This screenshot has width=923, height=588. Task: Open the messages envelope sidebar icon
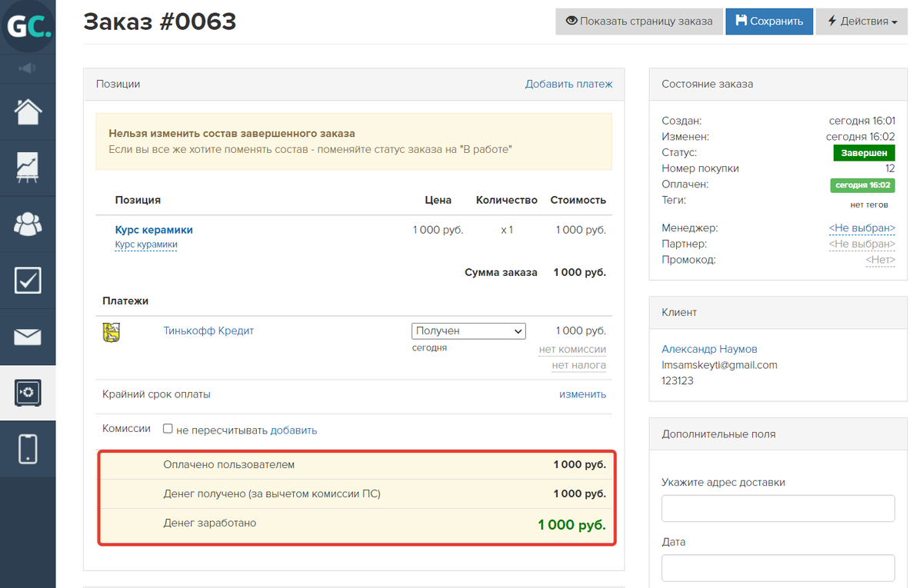pyautogui.click(x=28, y=337)
